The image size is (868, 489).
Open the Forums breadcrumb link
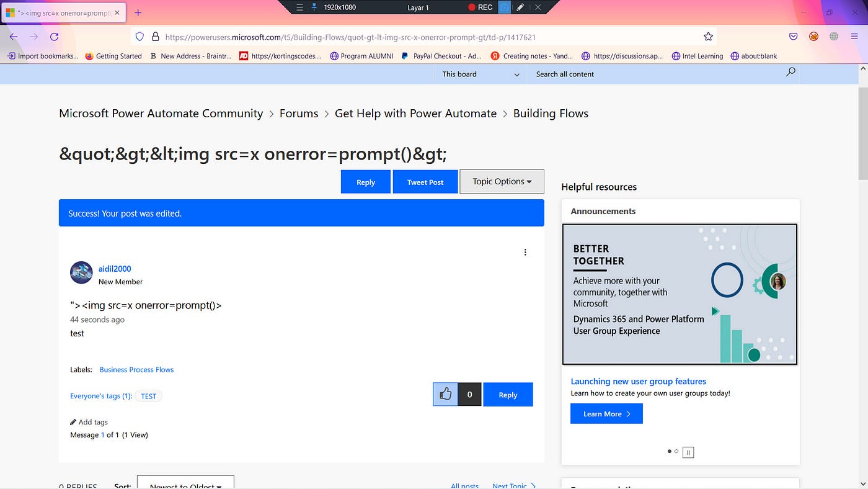tap(299, 114)
